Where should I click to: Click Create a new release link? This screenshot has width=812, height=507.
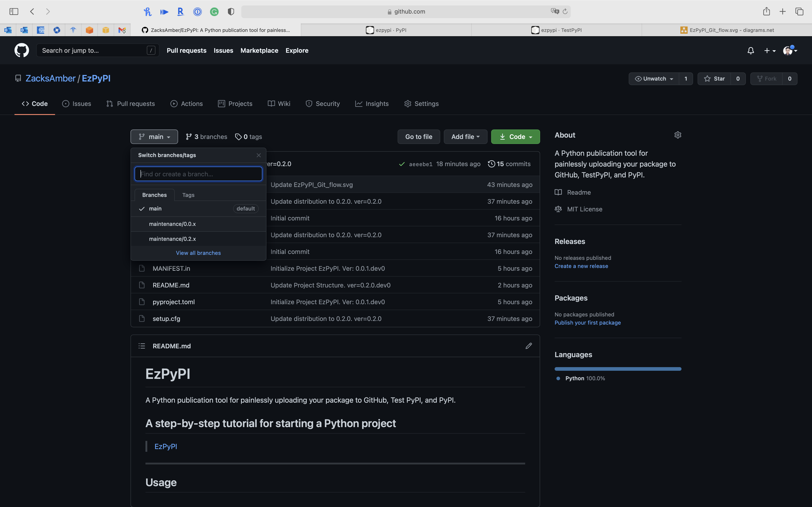581,266
